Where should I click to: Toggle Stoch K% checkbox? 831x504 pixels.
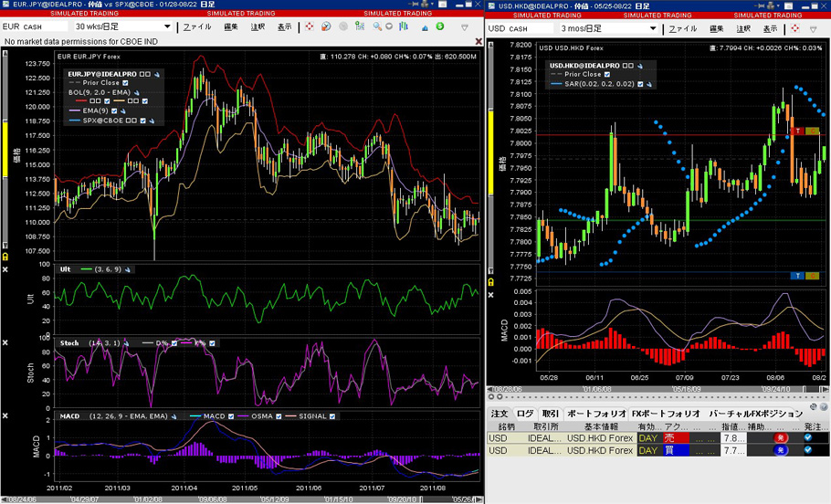tap(212, 343)
